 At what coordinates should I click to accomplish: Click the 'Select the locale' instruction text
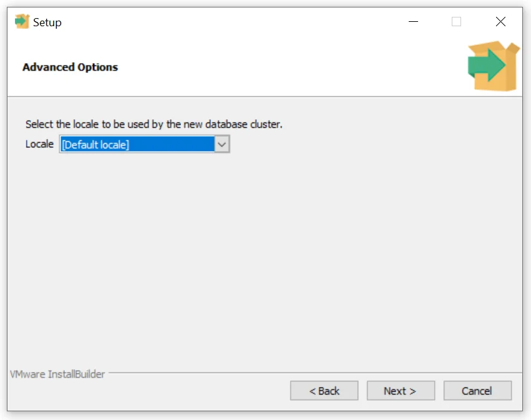coord(153,124)
